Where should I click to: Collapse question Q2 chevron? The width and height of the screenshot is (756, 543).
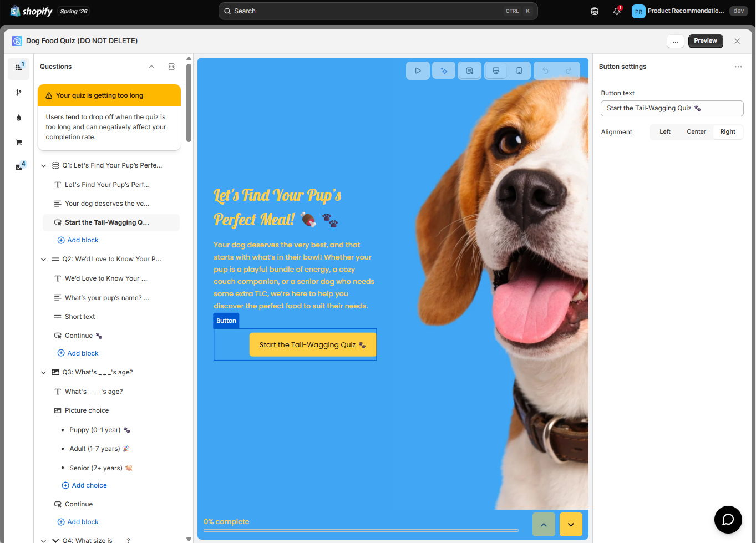point(43,260)
